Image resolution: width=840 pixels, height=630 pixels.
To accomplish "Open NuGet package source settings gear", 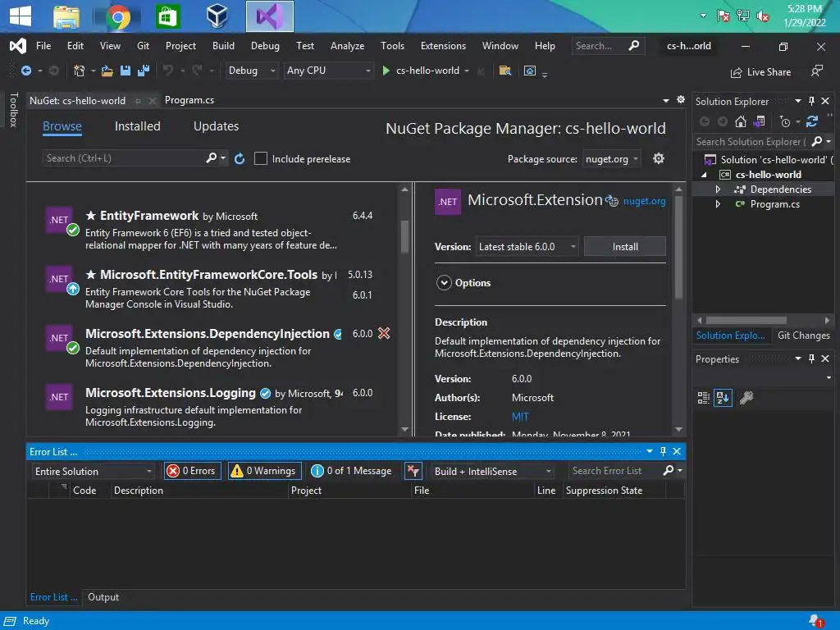I will pyautogui.click(x=659, y=158).
